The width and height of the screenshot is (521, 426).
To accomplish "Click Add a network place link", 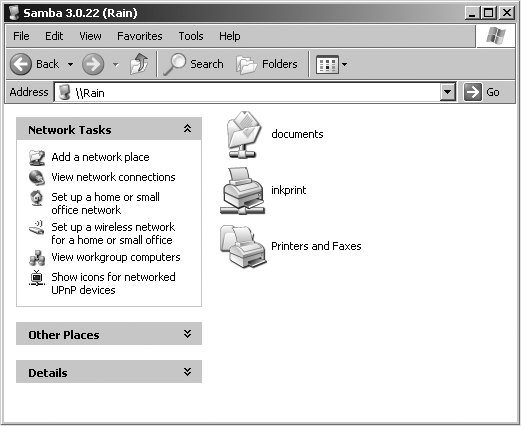I will point(100,157).
